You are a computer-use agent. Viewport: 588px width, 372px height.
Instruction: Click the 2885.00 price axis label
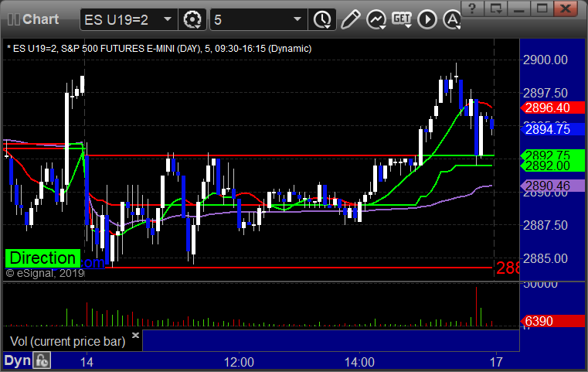[546, 258]
